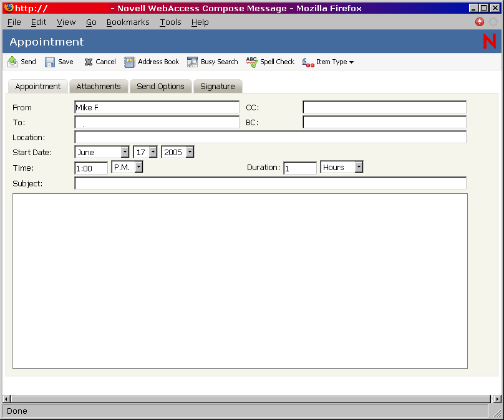Open the Edit menu

39,22
